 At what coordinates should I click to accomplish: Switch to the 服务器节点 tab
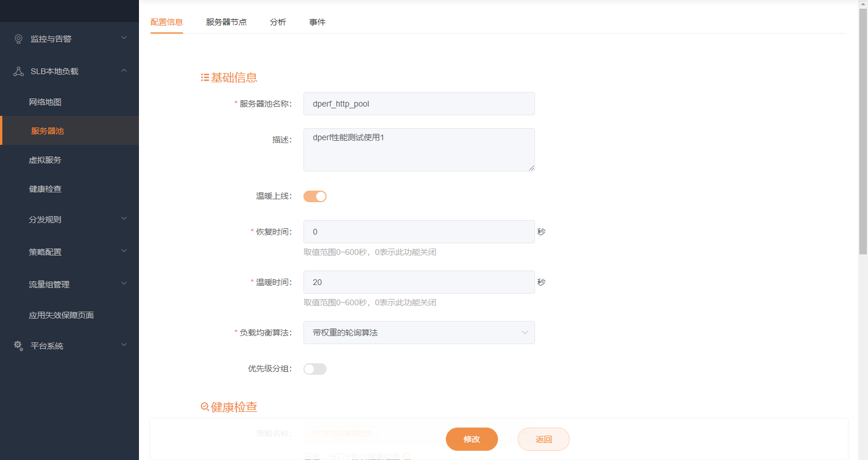[226, 21]
